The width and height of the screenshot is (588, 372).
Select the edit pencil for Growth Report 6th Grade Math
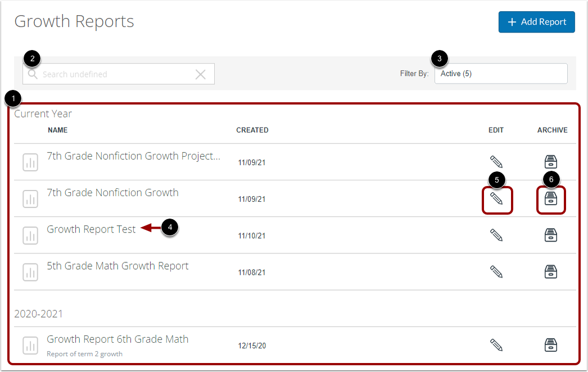(x=497, y=345)
